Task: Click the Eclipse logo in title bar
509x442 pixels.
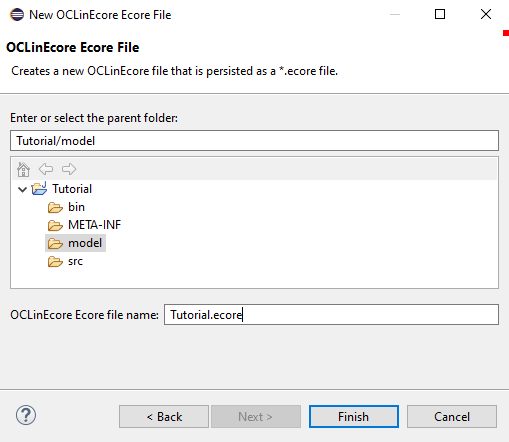Action: (17, 15)
